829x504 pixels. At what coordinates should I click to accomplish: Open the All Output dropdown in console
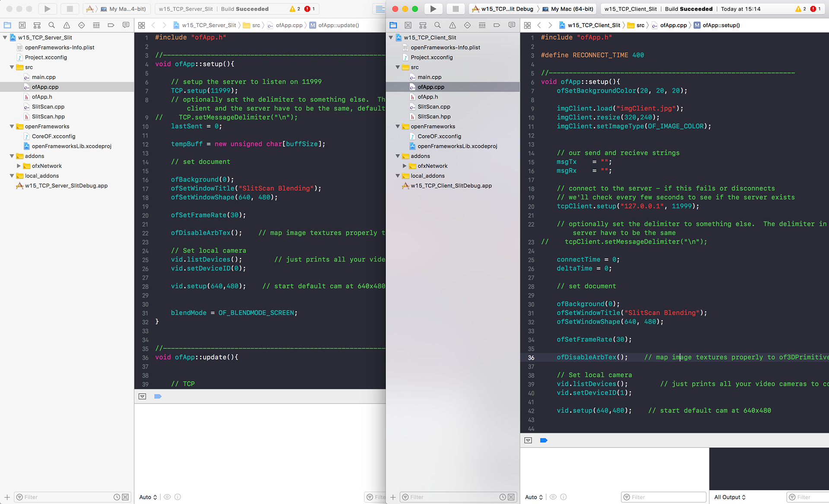tap(730, 497)
